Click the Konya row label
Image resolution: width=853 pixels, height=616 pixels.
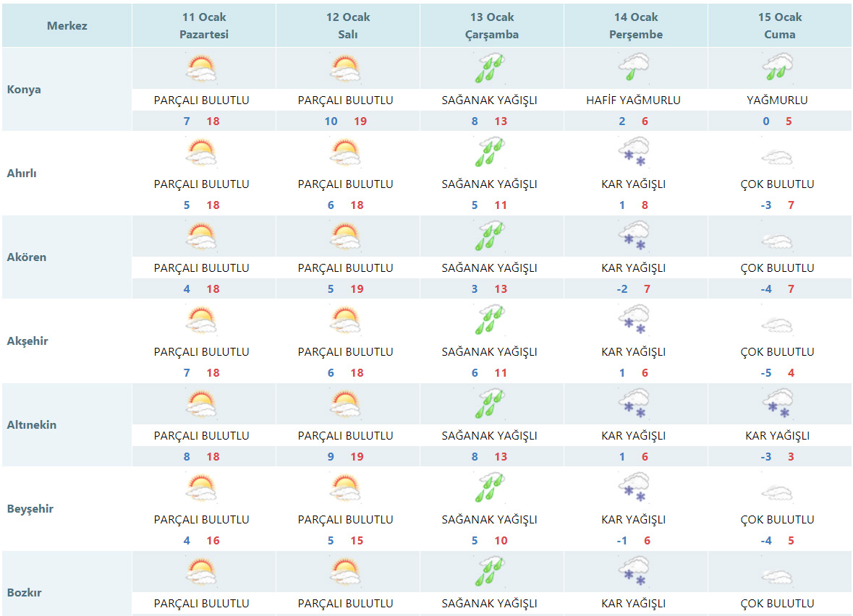[x=24, y=90]
